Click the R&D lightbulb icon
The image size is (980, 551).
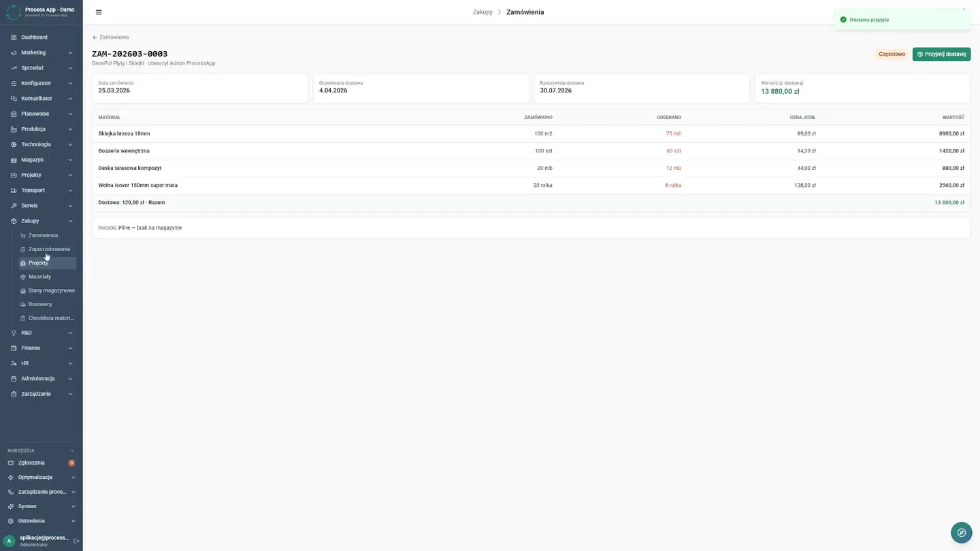14,333
